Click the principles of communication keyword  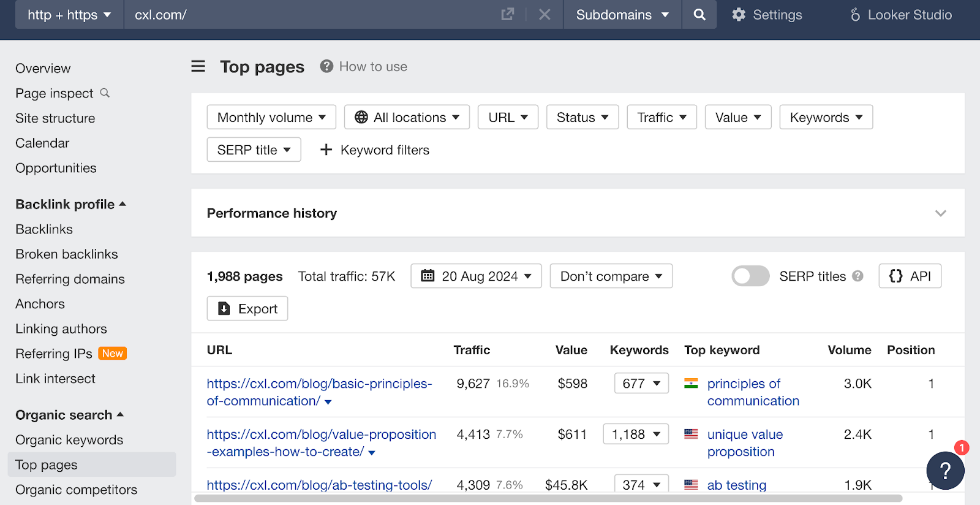coord(753,392)
